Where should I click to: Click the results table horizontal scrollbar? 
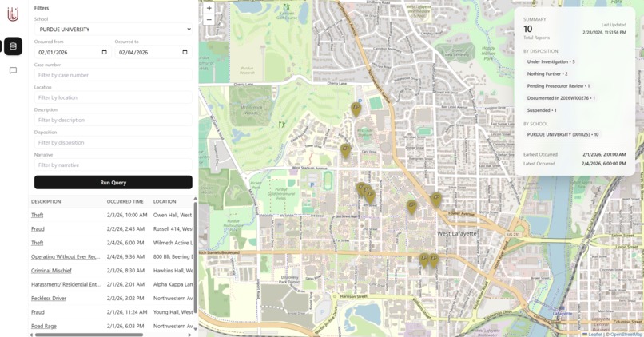pyautogui.click(x=89, y=335)
